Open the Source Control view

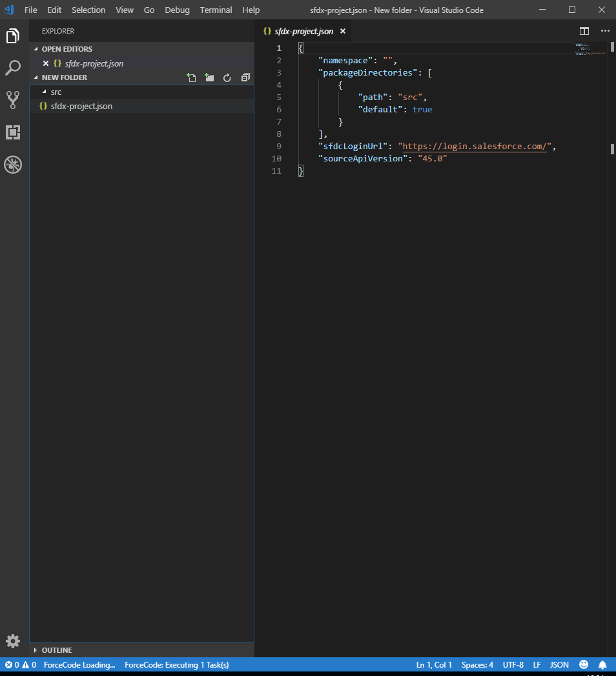coord(12,100)
